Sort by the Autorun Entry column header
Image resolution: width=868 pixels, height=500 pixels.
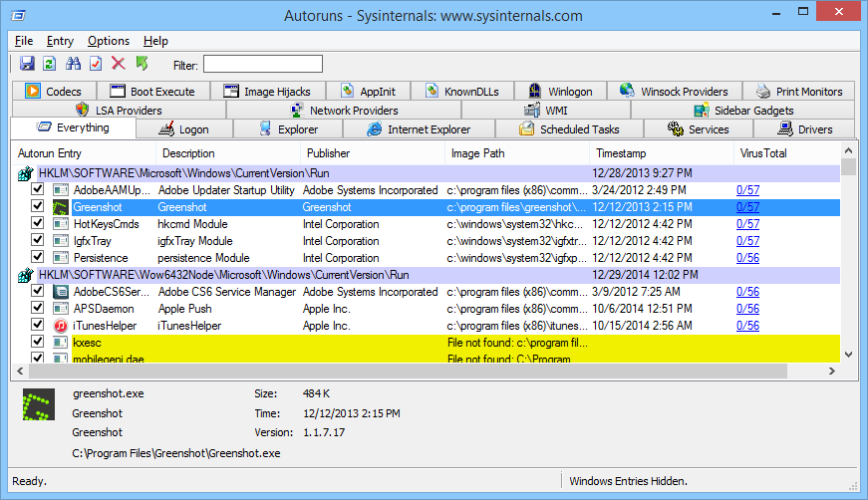click(x=84, y=153)
